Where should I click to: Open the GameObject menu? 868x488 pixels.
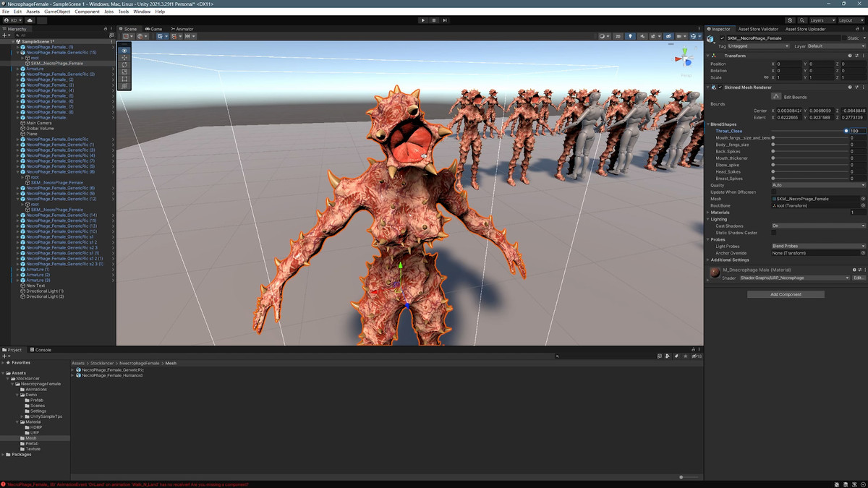(x=57, y=12)
